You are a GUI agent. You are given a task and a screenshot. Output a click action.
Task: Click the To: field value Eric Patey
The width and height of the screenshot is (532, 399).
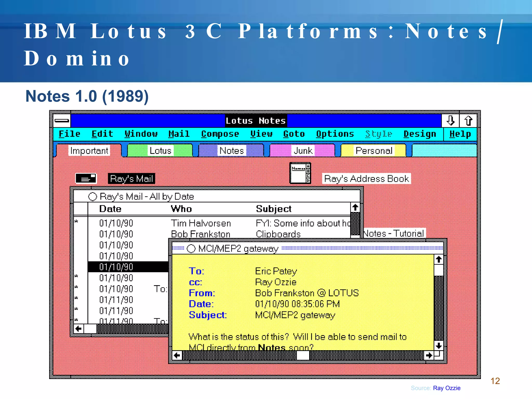tap(276, 271)
